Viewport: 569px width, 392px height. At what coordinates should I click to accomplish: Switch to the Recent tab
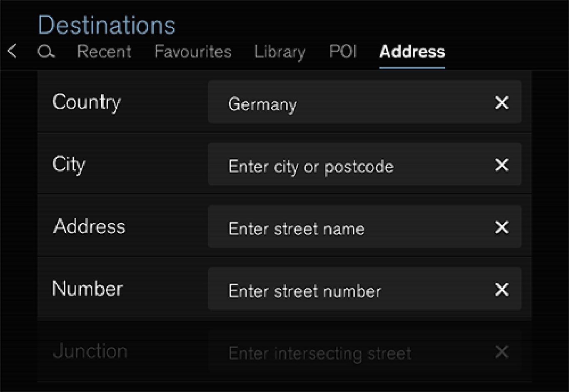tap(104, 52)
